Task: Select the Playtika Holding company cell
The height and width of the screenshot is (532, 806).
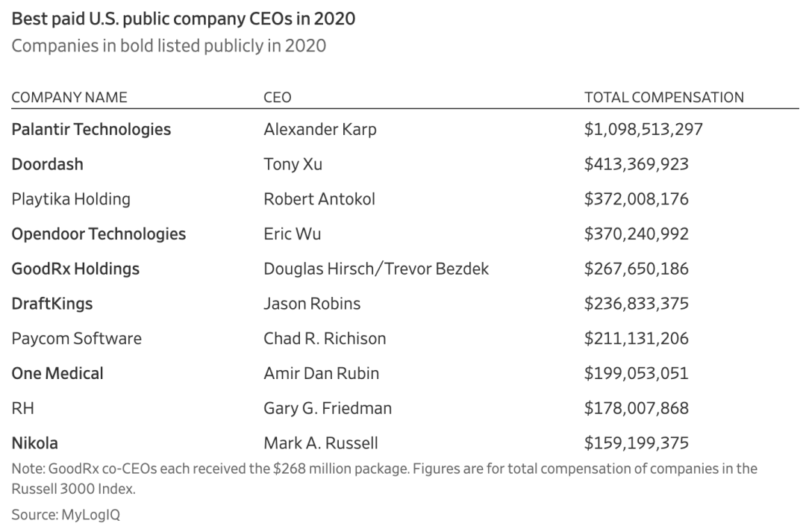Action: (x=71, y=199)
